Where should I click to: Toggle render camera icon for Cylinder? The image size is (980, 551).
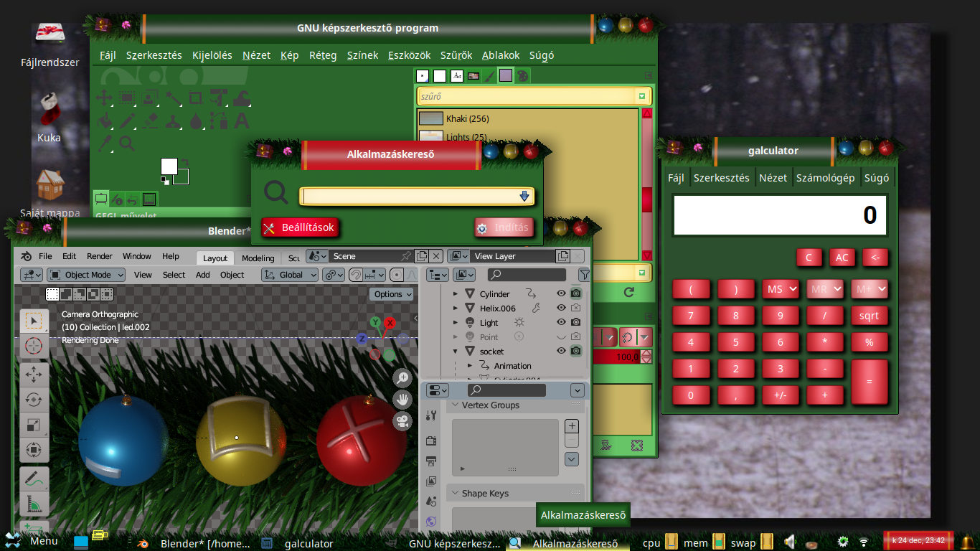point(575,293)
